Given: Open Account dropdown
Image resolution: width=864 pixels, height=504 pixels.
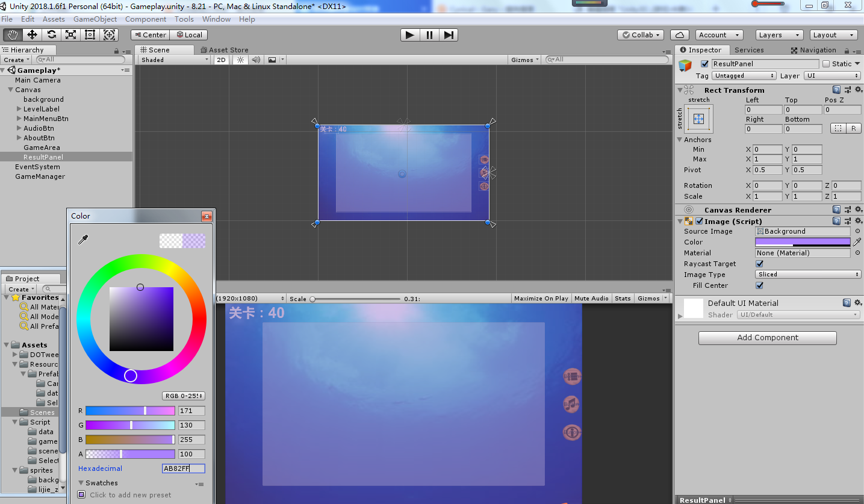Looking at the screenshot, I should (x=719, y=35).
